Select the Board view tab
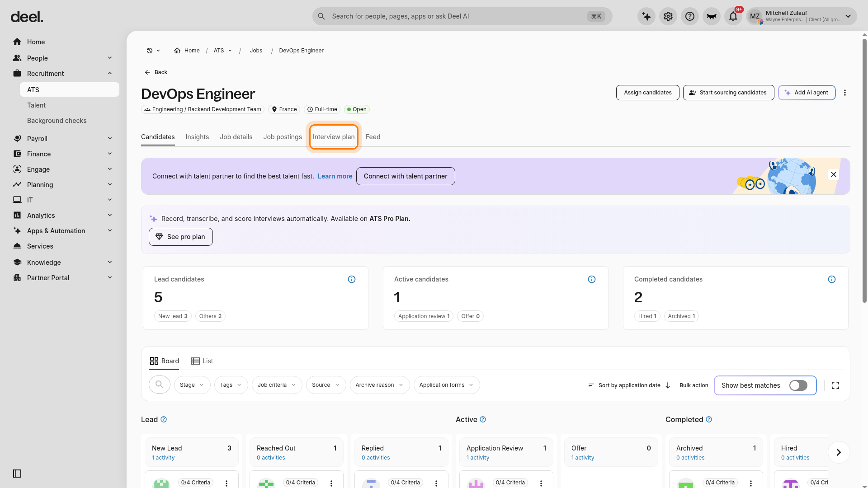The width and height of the screenshot is (868, 488). coord(164,361)
